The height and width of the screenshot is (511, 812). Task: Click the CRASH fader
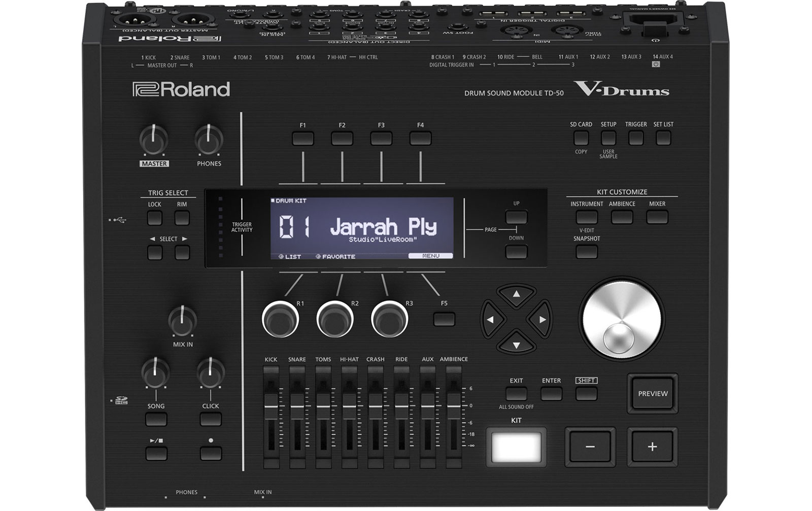tap(375, 406)
